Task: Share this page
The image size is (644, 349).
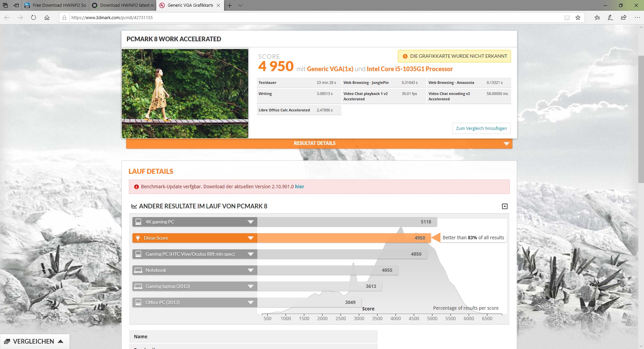Action: coord(624,18)
